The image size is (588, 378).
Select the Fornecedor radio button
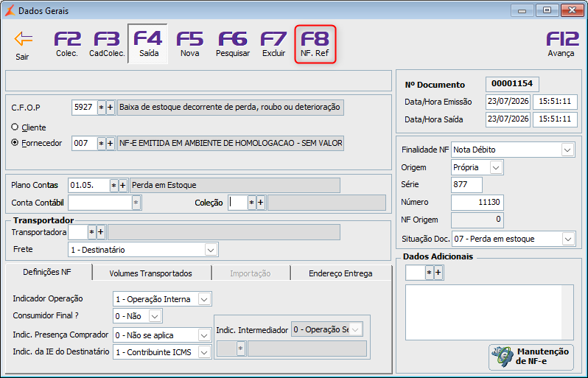click(x=15, y=142)
